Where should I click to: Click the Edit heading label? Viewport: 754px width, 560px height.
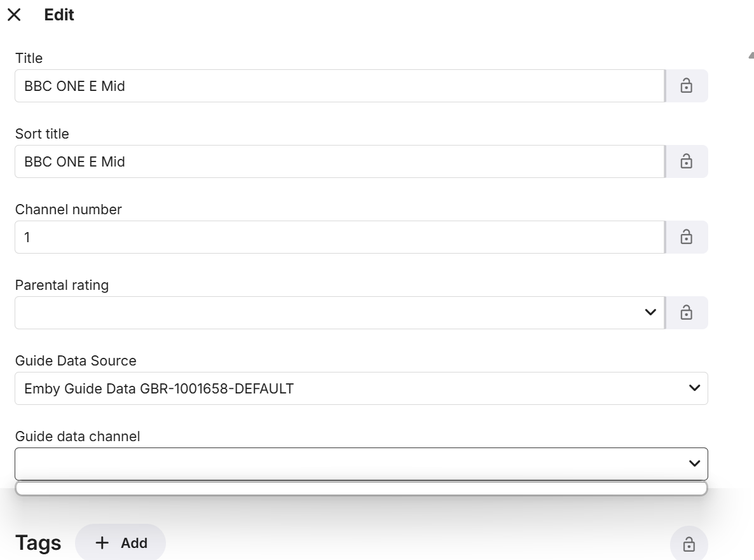coord(59,14)
